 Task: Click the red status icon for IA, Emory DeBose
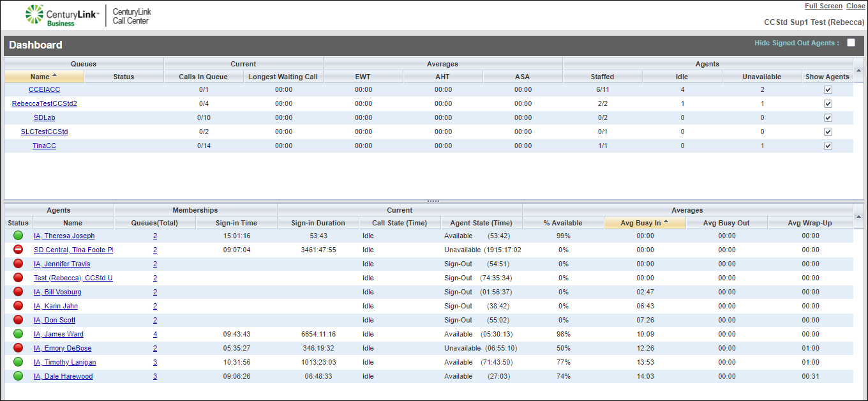click(x=18, y=348)
